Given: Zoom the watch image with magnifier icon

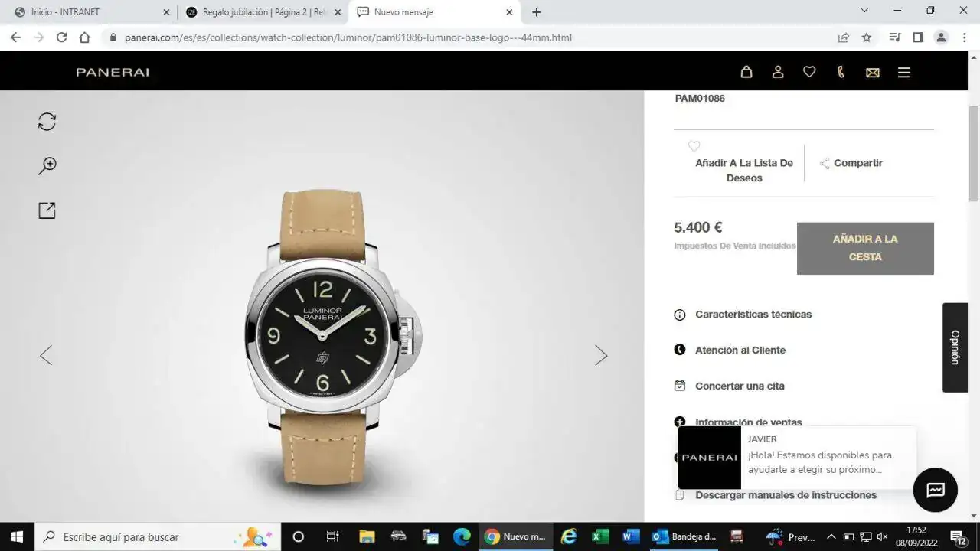Looking at the screenshot, I should click(47, 166).
